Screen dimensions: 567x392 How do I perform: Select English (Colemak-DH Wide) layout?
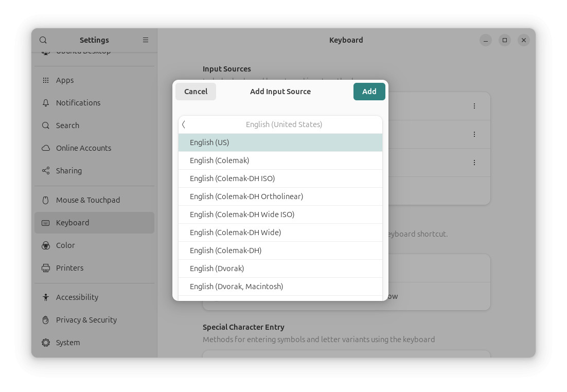pyautogui.click(x=280, y=233)
